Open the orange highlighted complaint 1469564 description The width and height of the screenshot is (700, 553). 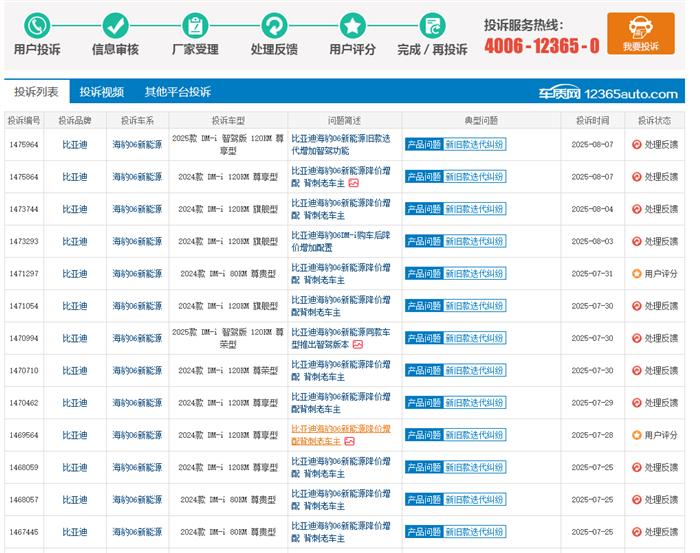pyautogui.click(x=341, y=435)
